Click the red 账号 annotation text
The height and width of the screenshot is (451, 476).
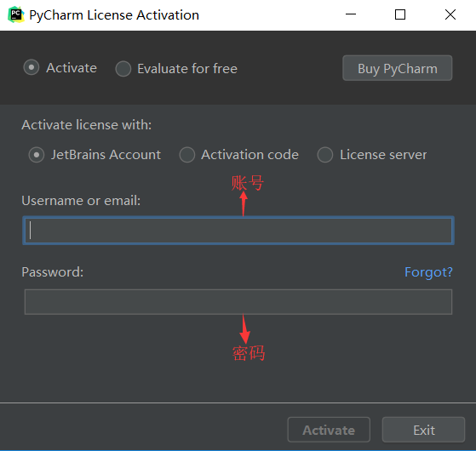[x=248, y=183]
